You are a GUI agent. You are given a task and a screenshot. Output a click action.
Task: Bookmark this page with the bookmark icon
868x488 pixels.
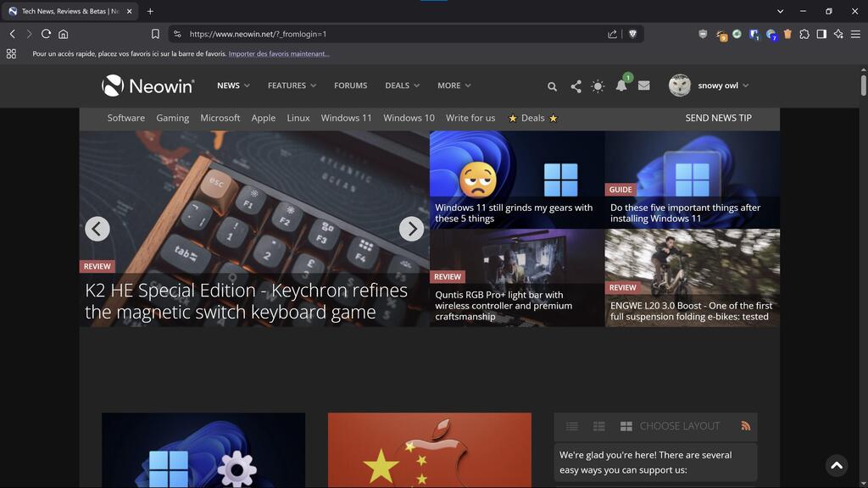click(155, 34)
